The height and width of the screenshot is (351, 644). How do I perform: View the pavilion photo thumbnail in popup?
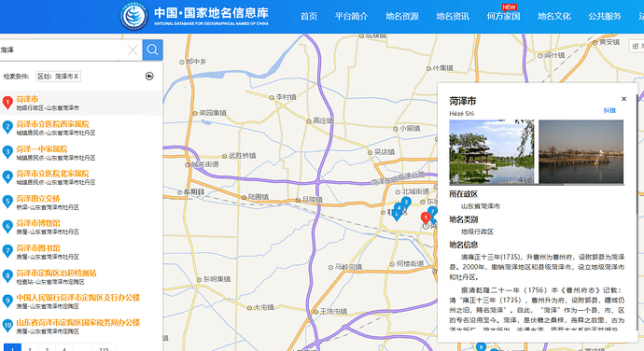click(492, 151)
